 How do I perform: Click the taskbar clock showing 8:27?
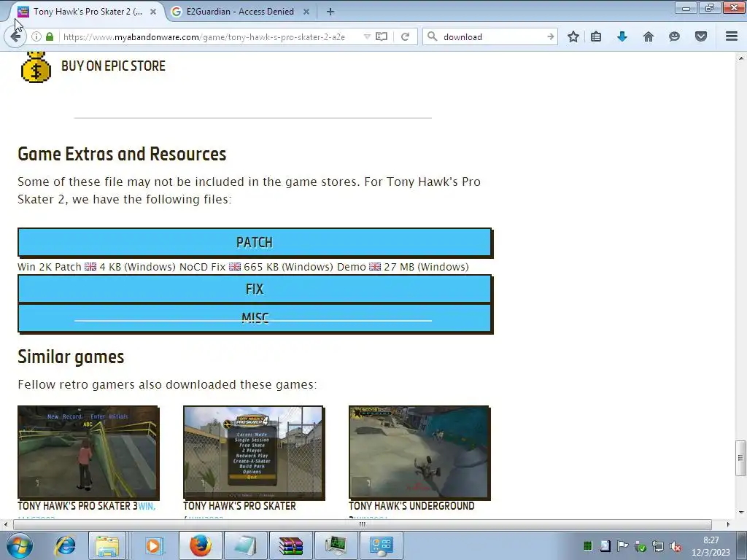pyautogui.click(x=711, y=546)
